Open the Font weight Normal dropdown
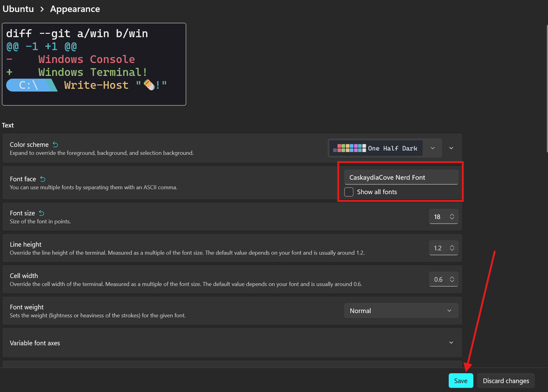Viewport: 548px width, 392px height. click(401, 311)
